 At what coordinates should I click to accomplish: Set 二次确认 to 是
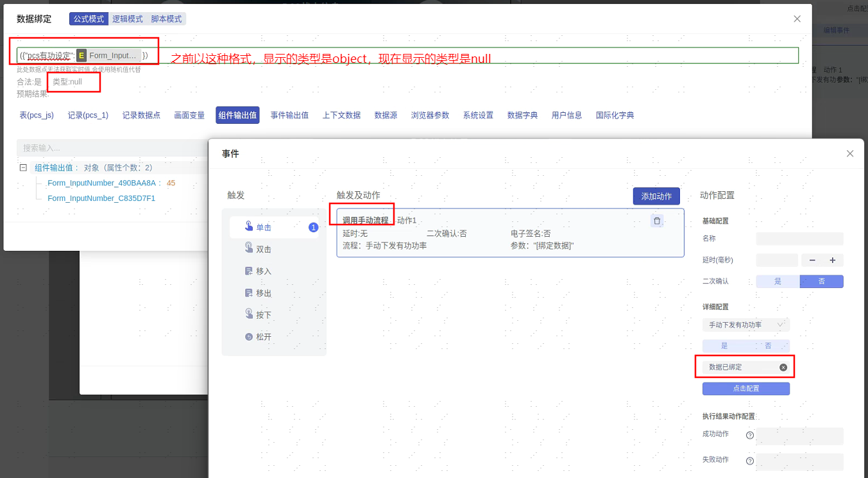click(778, 281)
